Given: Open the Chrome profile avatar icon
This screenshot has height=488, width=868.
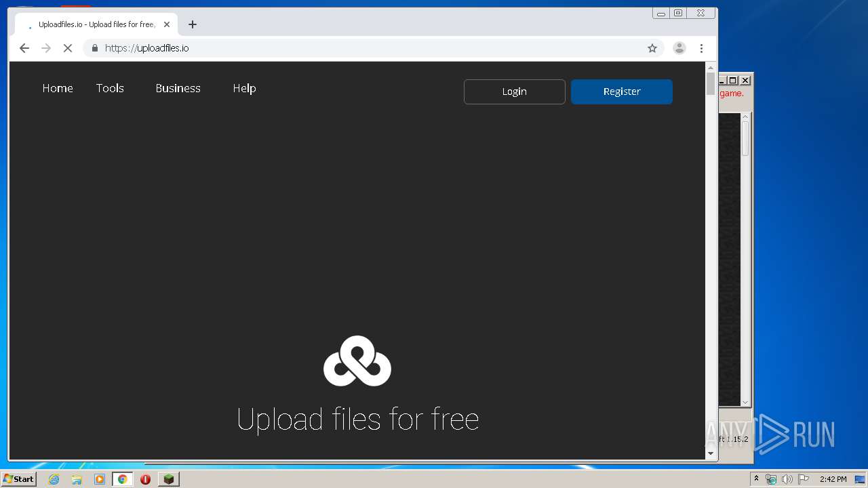Looking at the screenshot, I should 679,48.
